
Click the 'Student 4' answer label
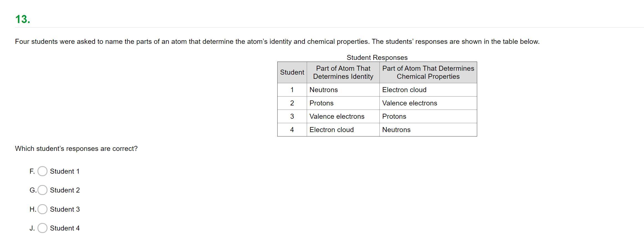point(65,228)
